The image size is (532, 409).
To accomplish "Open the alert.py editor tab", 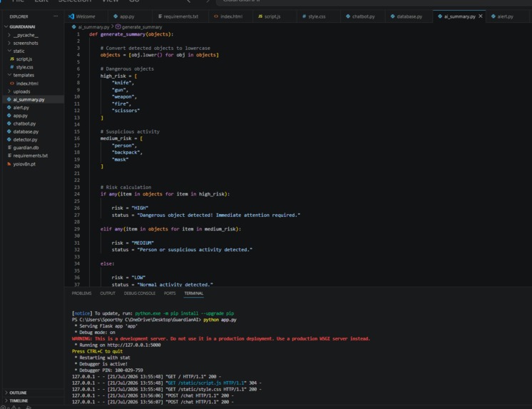I will pyautogui.click(x=505, y=16).
